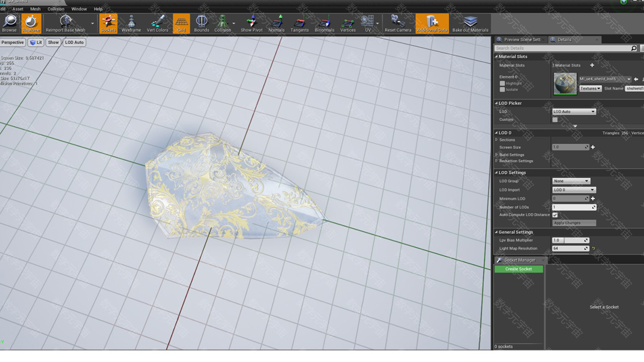Image resolution: width=644 pixels, height=362 pixels.
Task: Toggle Additional Data icon
Action: (x=432, y=23)
